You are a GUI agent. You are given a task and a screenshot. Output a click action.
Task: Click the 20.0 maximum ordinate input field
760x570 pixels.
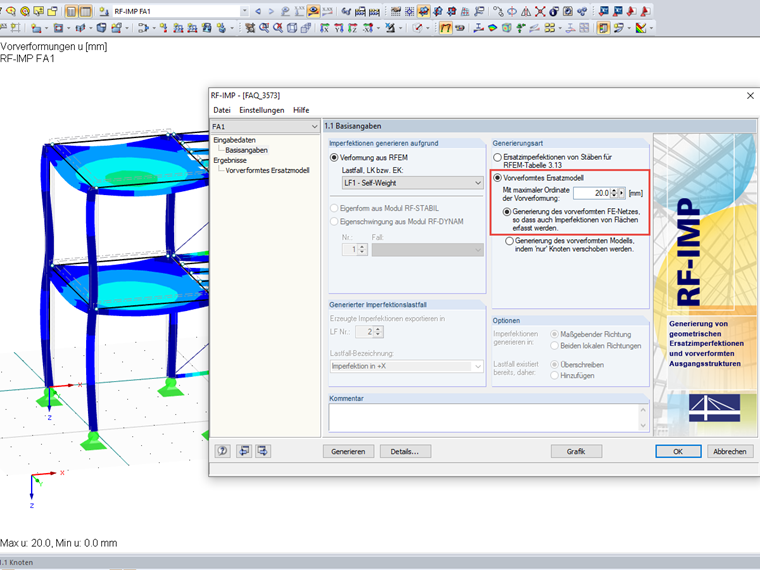tap(592, 193)
